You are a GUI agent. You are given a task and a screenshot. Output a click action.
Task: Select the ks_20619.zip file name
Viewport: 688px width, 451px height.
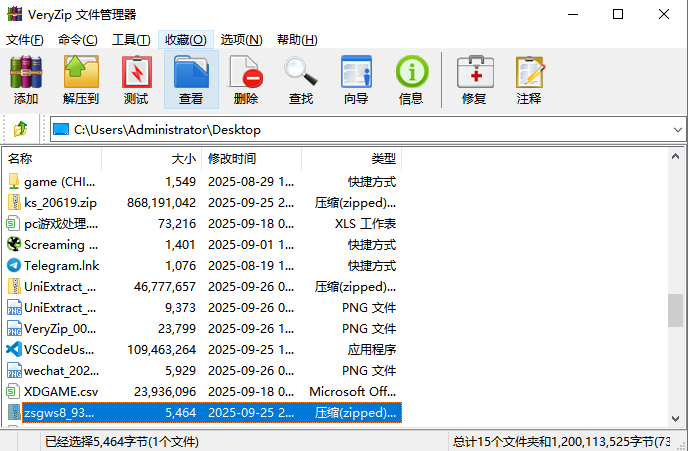60,203
